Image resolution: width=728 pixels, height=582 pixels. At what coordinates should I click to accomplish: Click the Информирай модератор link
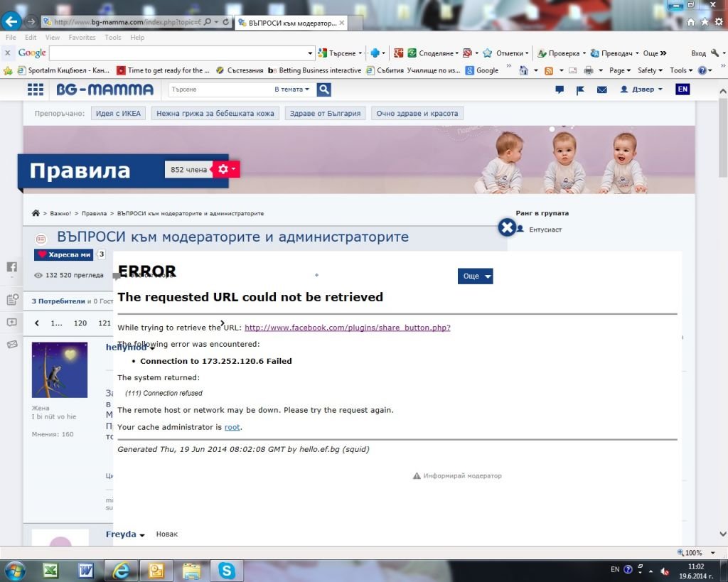coord(457,475)
